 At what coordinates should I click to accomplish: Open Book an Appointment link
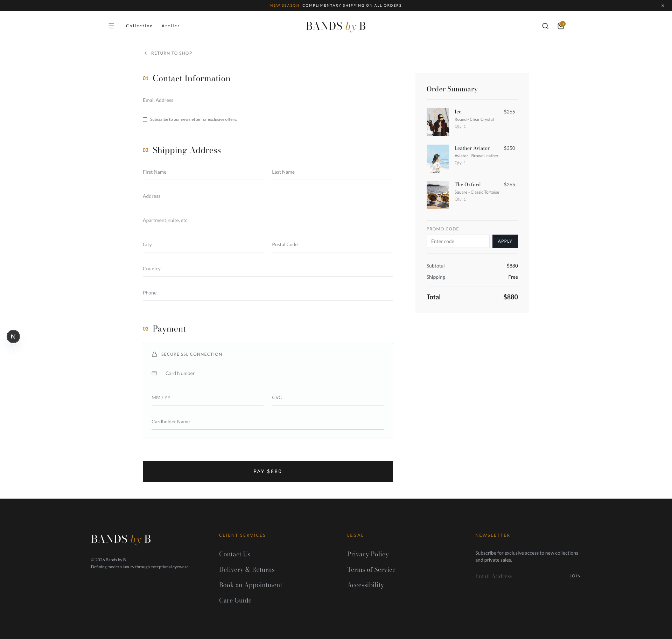coord(251,585)
